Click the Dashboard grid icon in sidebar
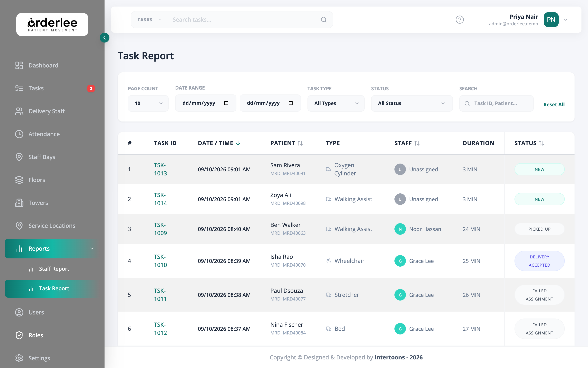Viewport: 588px width, 368px height. coord(19,65)
